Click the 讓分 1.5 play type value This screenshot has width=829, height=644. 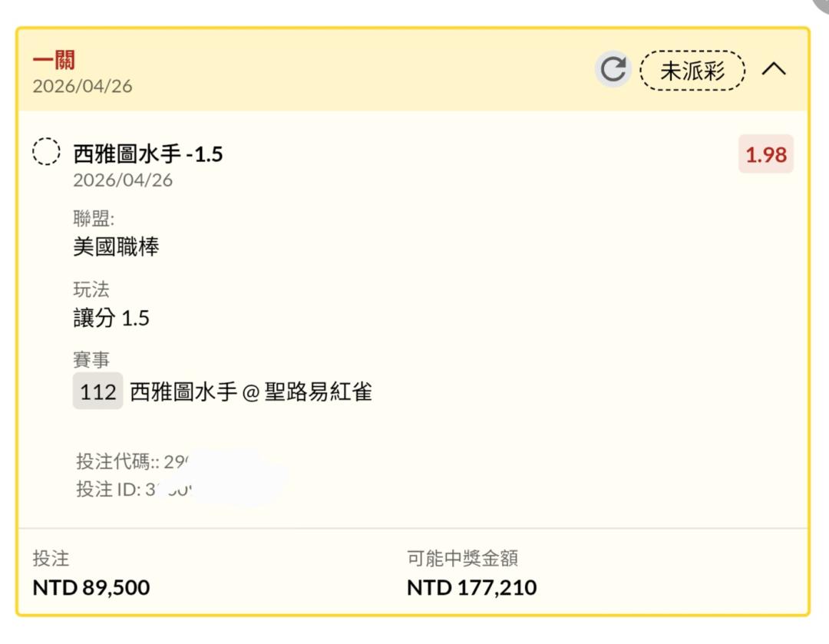pos(111,318)
